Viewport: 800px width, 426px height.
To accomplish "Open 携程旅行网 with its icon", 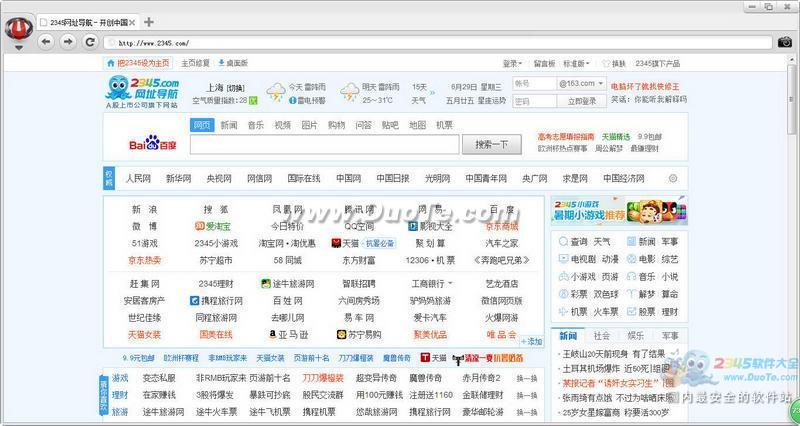I will 216,300.
